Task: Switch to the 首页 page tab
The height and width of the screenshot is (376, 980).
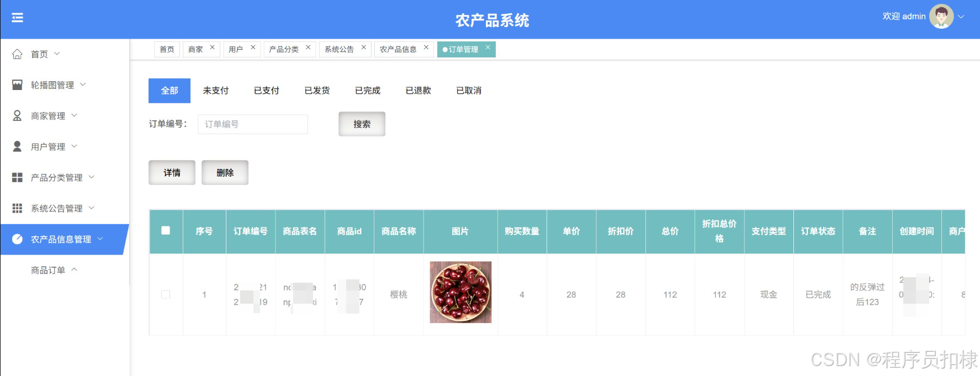Action: coord(167,49)
